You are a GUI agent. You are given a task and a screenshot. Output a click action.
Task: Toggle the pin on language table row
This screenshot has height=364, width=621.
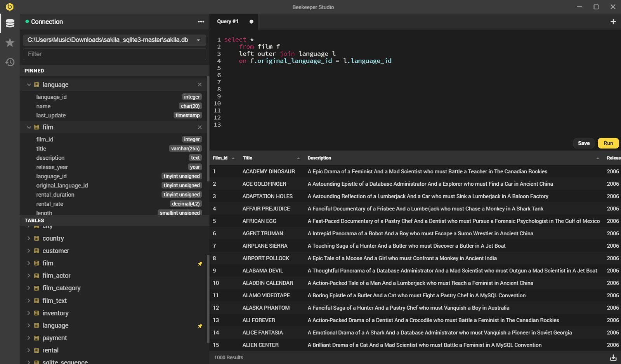200,326
